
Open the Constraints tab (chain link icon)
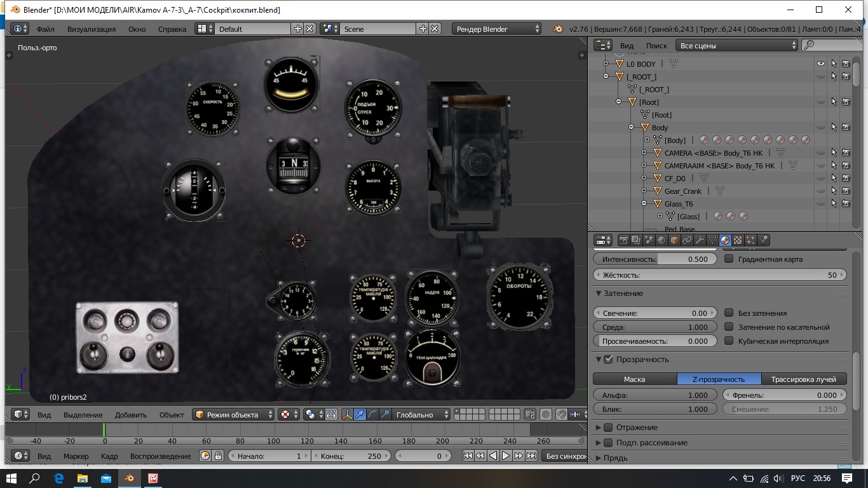click(687, 240)
